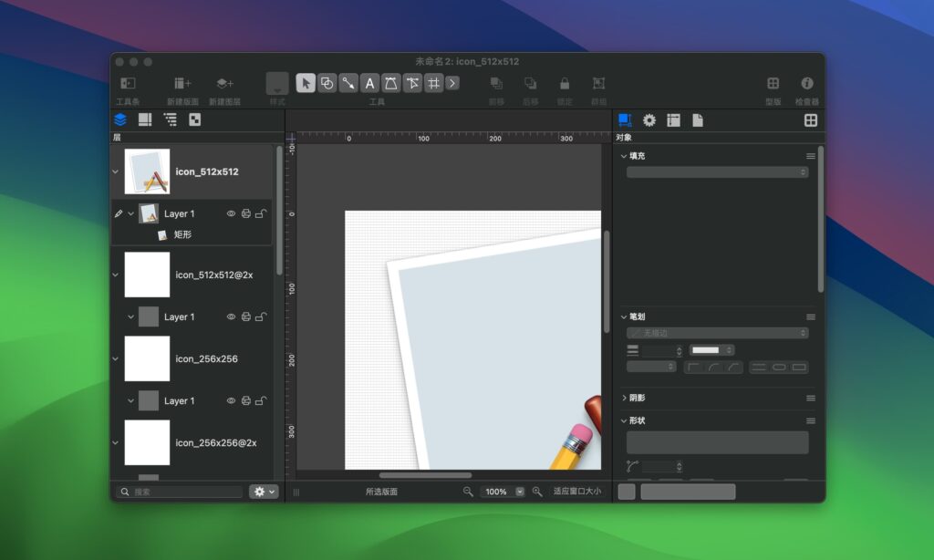Select the 新建图层 toolbar icon

click(x=223, y=83)
